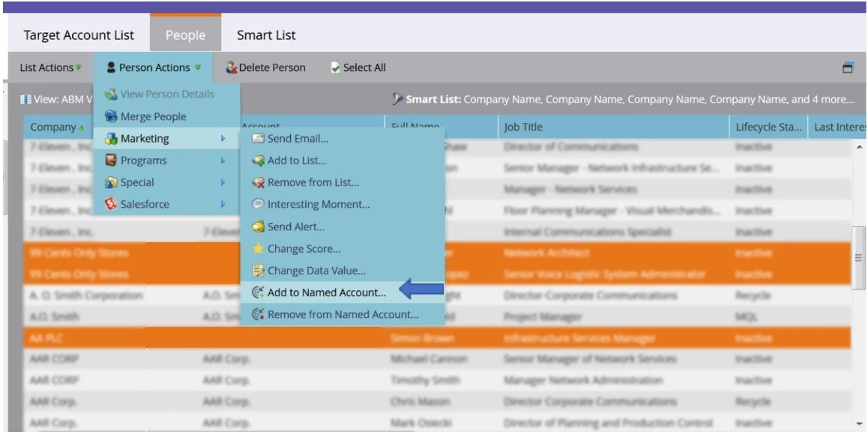The height and width of the screenshot is (435, 868).
Task: Choose Remove from Named Account... option
Action: point(343,315)
